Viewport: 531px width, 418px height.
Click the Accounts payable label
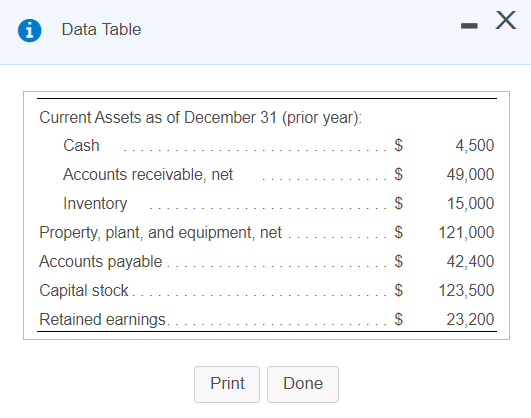pos(101,262)
